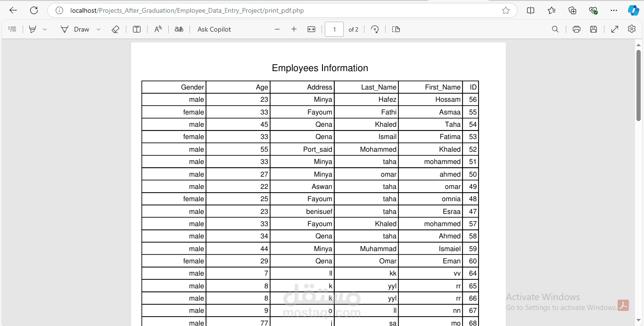Open the split screen view
Viewport: 644px width, 326px height.
point(530,10)
